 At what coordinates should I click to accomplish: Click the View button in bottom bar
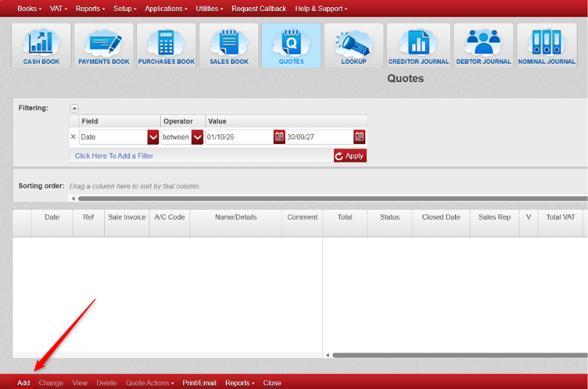click(80, 383)
